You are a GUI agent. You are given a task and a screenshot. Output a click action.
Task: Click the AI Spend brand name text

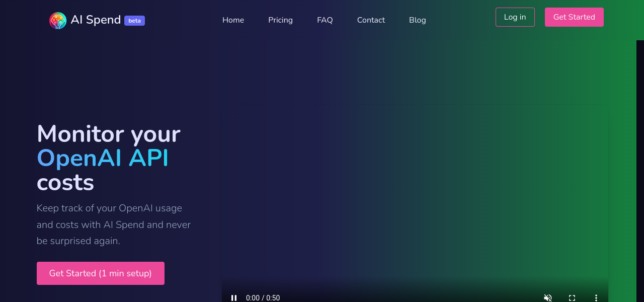click(96, 20)
